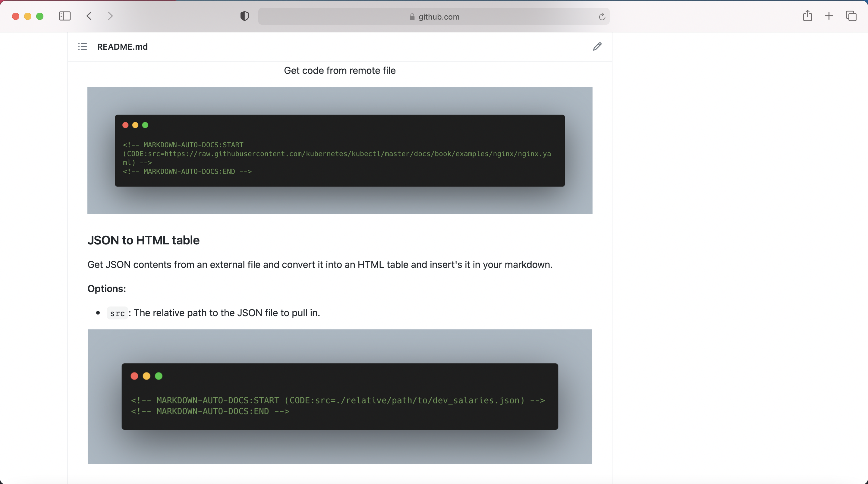
Task: Click the pencil icon to edit README.md
Action: pos(597,46)
